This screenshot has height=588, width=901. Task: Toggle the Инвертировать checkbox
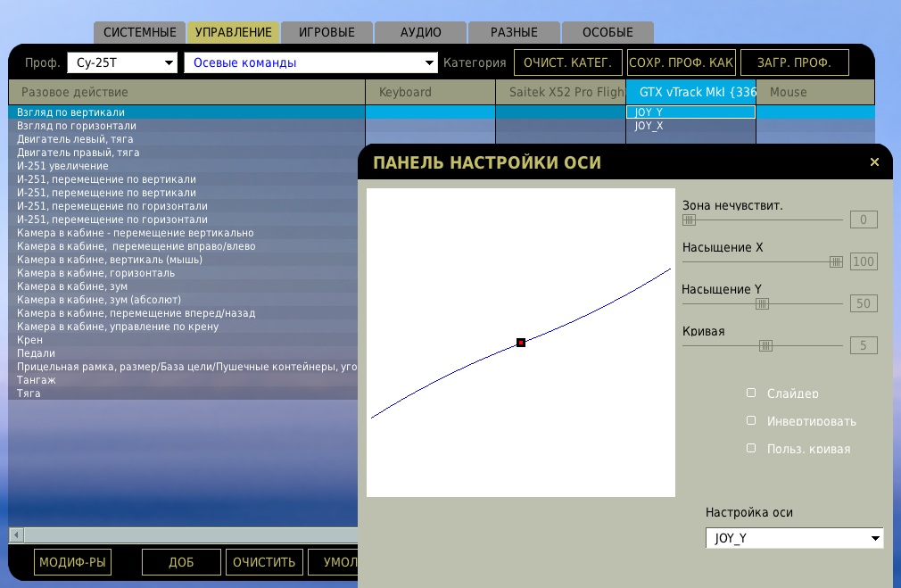pyautogui.click(x=751, y=420)
